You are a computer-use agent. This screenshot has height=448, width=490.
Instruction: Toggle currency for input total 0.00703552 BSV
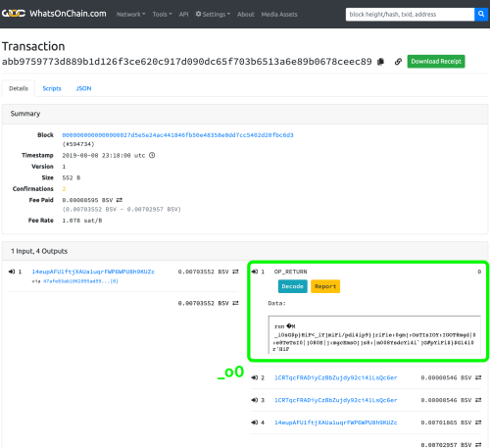[235, 303]
